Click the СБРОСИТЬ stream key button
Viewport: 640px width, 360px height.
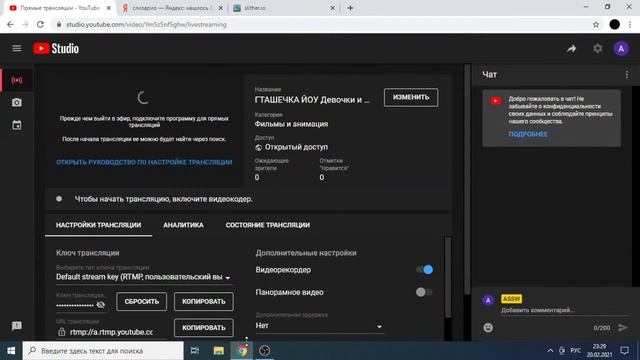coord(141,302)
